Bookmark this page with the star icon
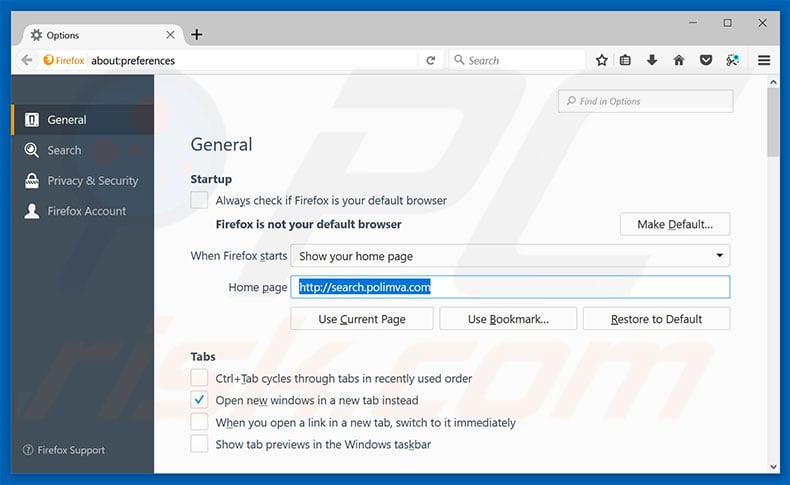This screenshot has height=485, width=790. pos(602,60)
